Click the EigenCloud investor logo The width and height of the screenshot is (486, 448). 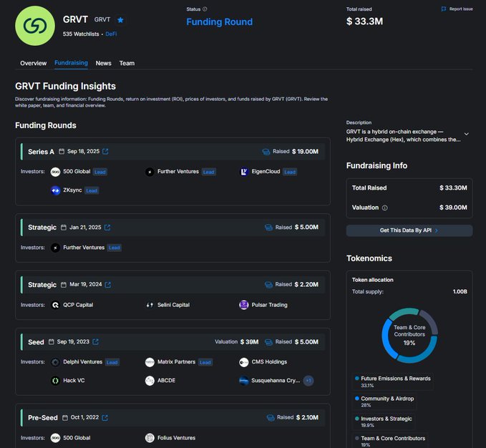coord(244,172)
